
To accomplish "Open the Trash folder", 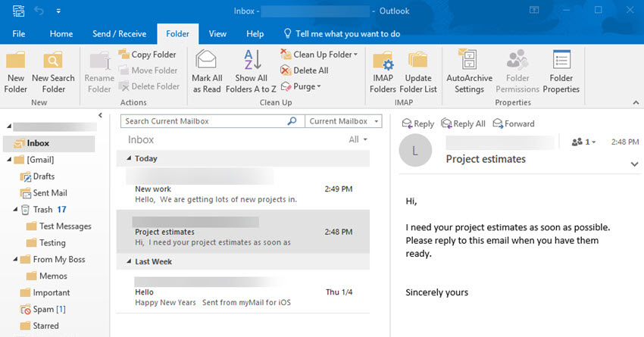I will point(43,209).
